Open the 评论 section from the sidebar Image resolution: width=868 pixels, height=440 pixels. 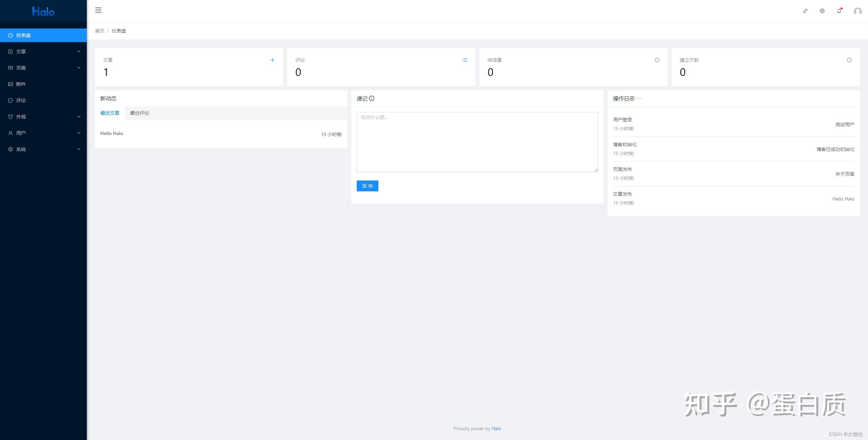point(20,100)
